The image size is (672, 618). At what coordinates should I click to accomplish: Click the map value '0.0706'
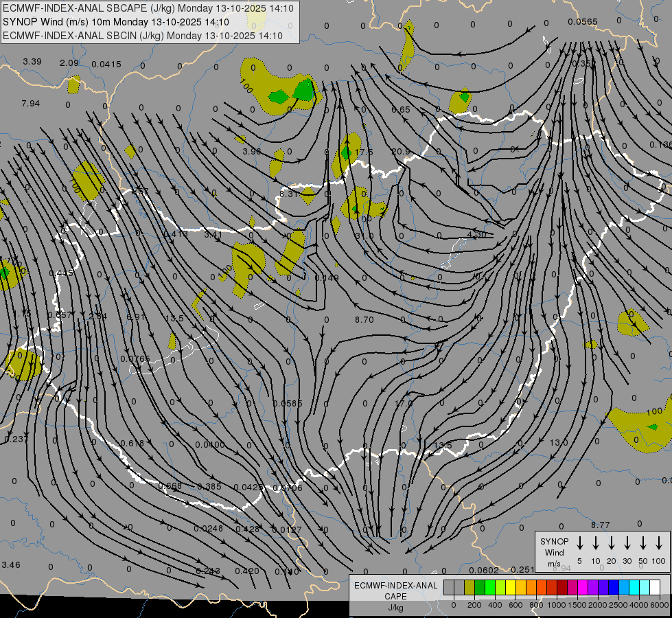click(287, 488)
